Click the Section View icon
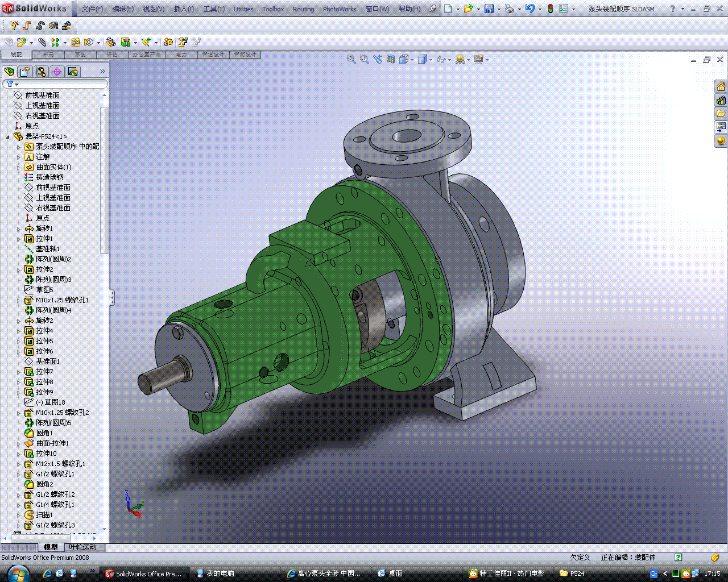Viewport: 728px width, 582px height. point(391,59)
